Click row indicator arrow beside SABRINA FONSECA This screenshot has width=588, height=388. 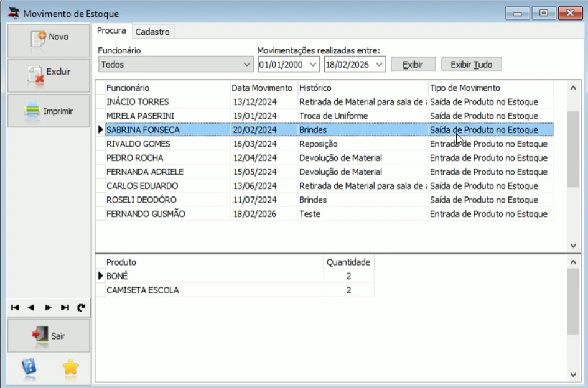(100, 130)
